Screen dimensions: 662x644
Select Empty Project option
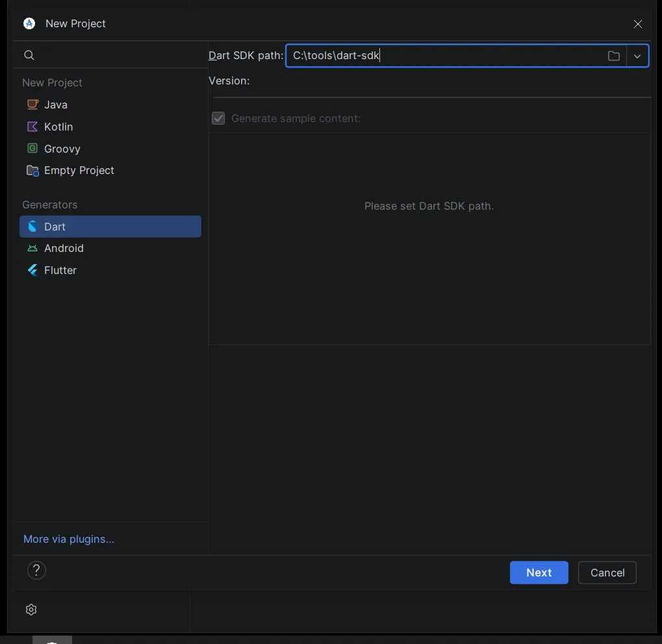(110, 171)
